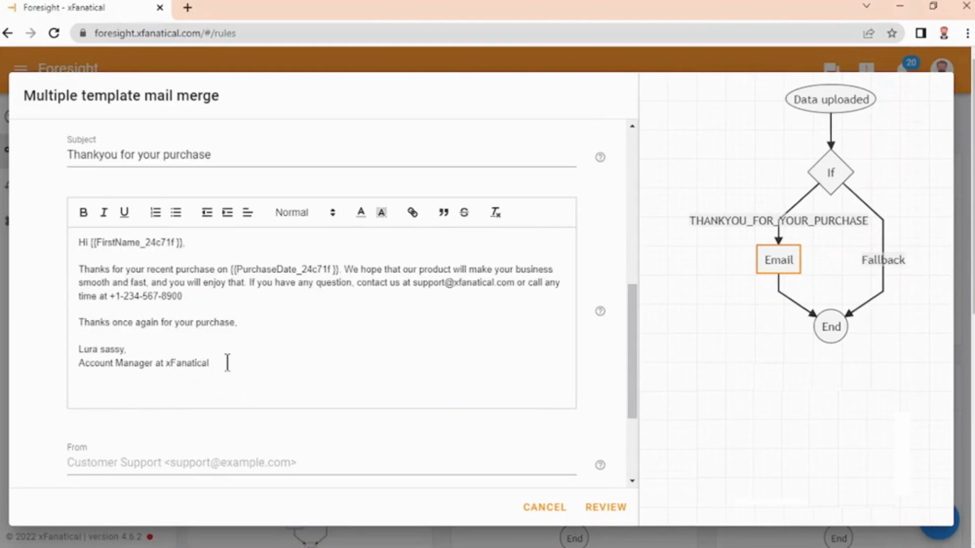The image size is (975, 548).
Task: Apply blockquote formatting
Action: (x=443, y=212)
